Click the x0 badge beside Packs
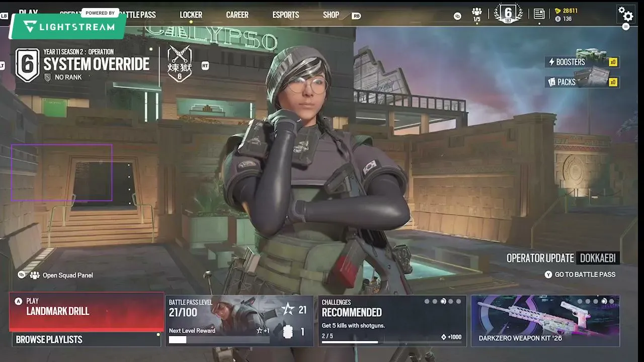 click(613, 82)
